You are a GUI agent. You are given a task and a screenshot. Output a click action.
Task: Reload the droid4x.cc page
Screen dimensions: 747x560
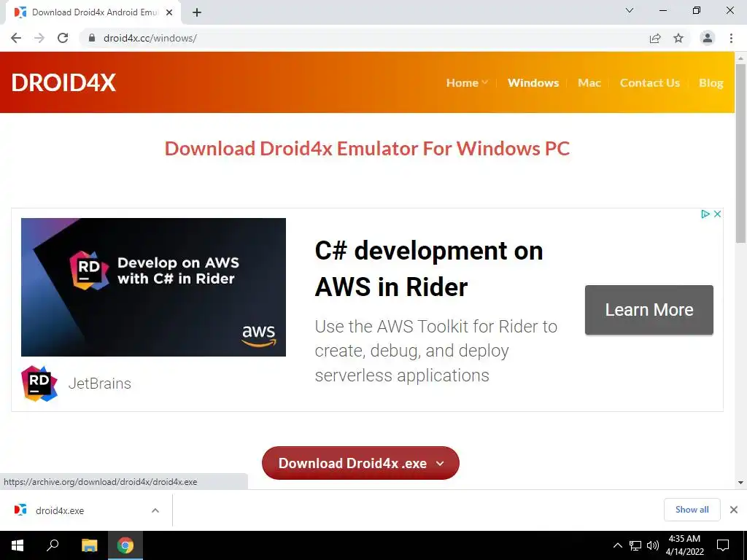click(63, 38)
